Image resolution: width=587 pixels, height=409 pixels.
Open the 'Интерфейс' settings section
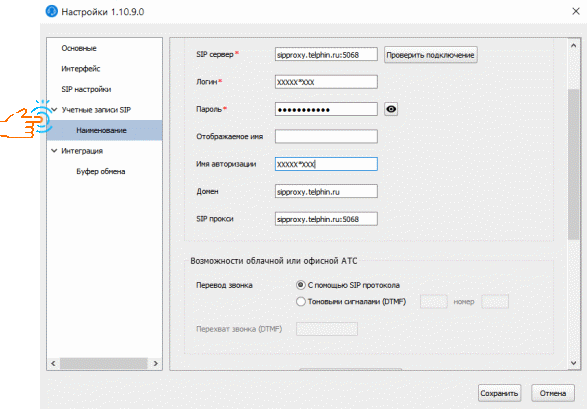point(81,69)
